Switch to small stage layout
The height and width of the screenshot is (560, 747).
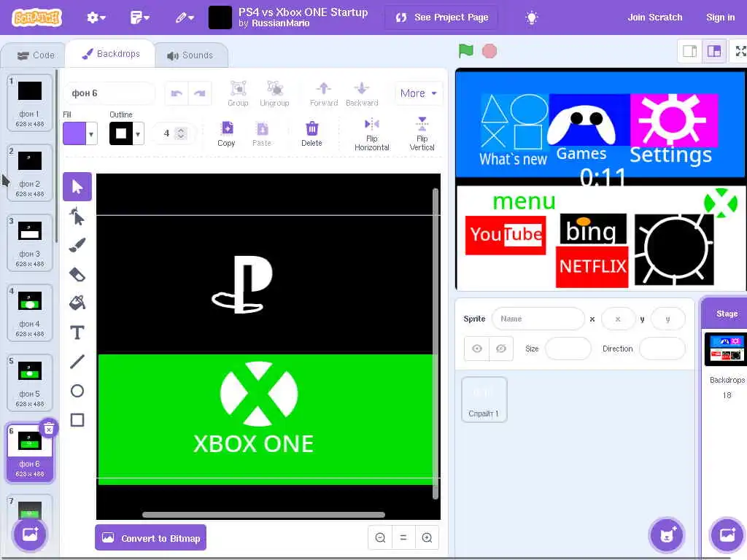[x=690, y=51]
